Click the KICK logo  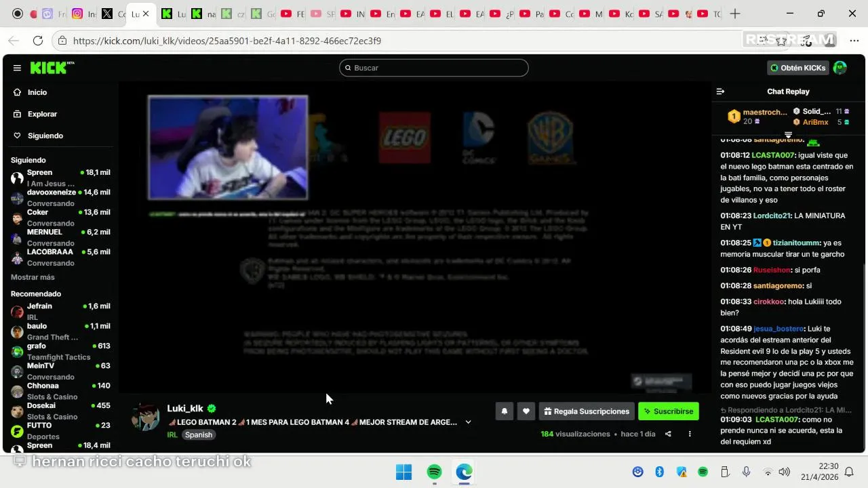coord(52,68)
